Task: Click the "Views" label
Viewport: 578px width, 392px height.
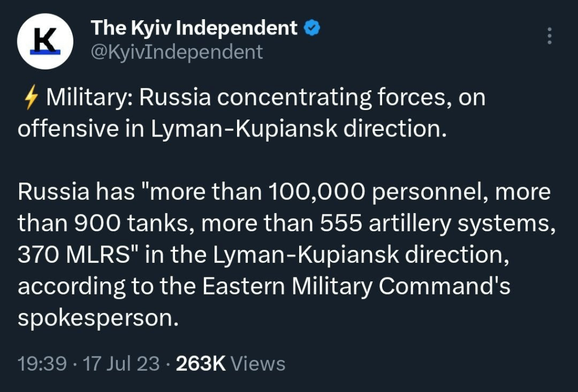Action: point(258,363)
